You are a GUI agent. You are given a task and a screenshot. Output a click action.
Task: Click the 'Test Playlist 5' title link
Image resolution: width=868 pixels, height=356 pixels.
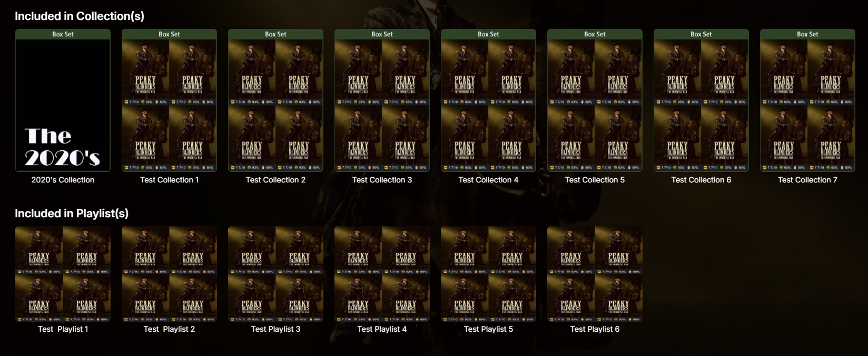488,329
